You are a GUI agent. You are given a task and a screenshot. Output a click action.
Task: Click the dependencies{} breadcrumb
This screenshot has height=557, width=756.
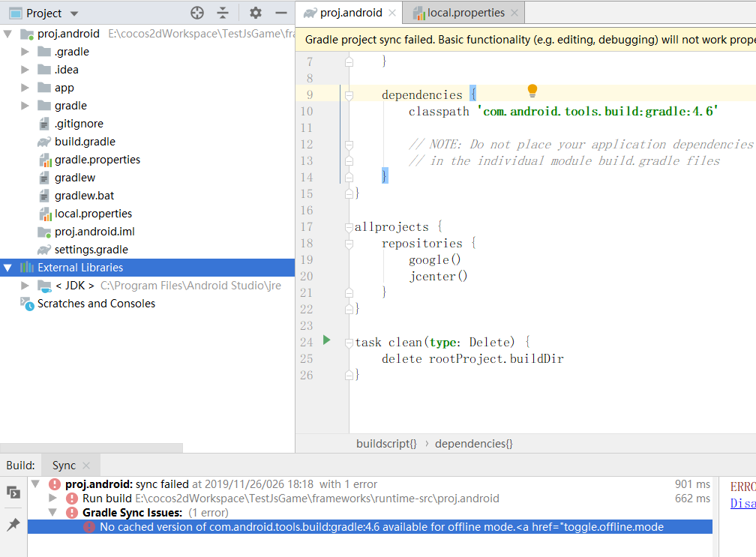click(473, 444)
